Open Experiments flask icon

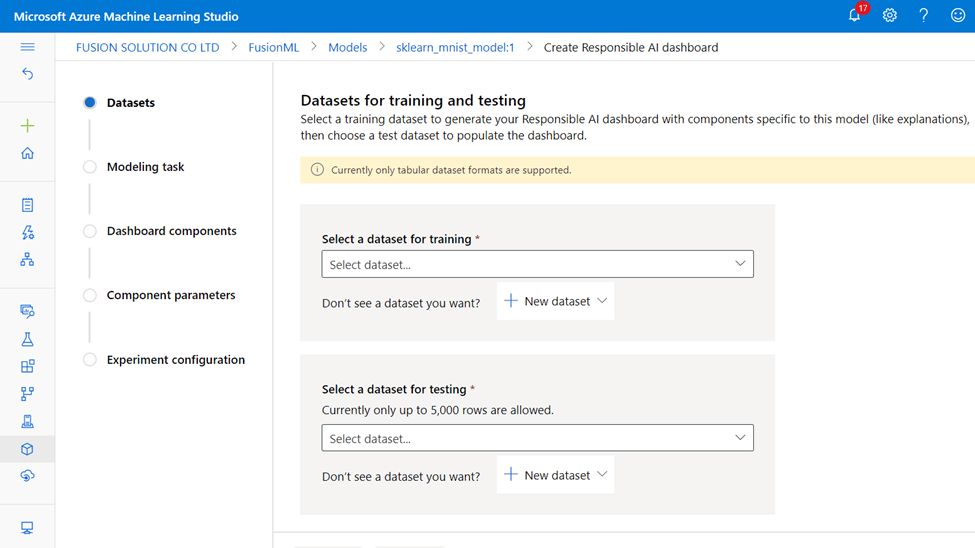tap(27, 339)
